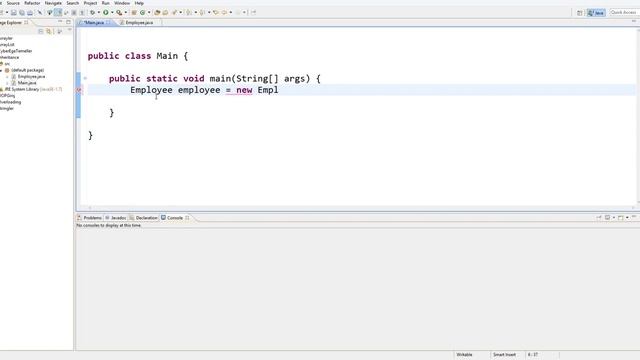Open the Source menu

13,3
